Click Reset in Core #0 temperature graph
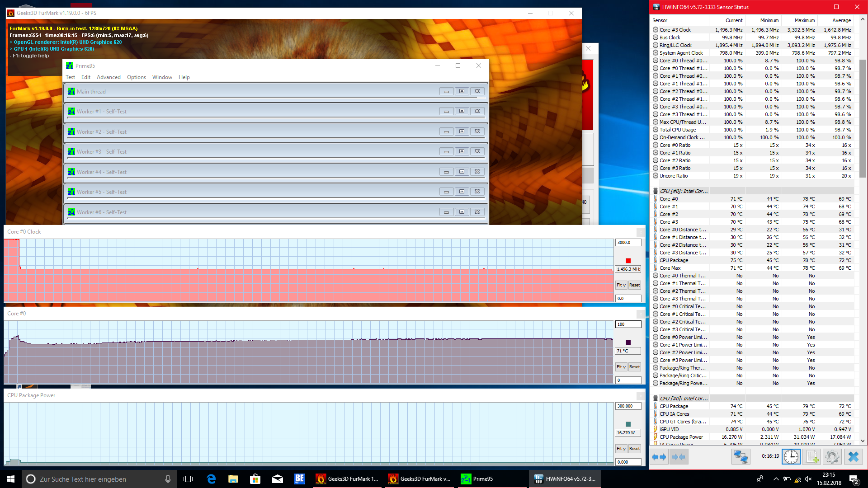 tap(634, 367)
